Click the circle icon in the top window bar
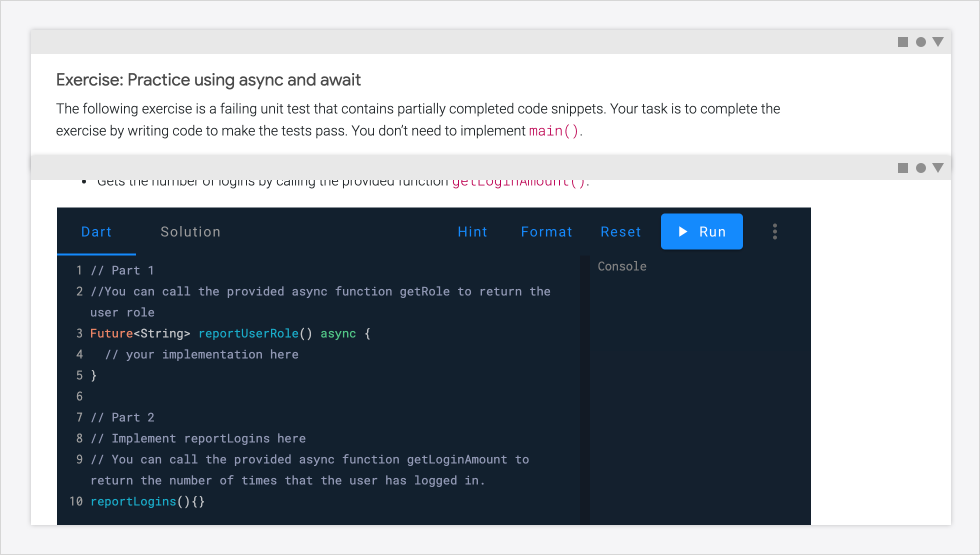This screenshot has height=556, width=980. click(x=920, y=42)
